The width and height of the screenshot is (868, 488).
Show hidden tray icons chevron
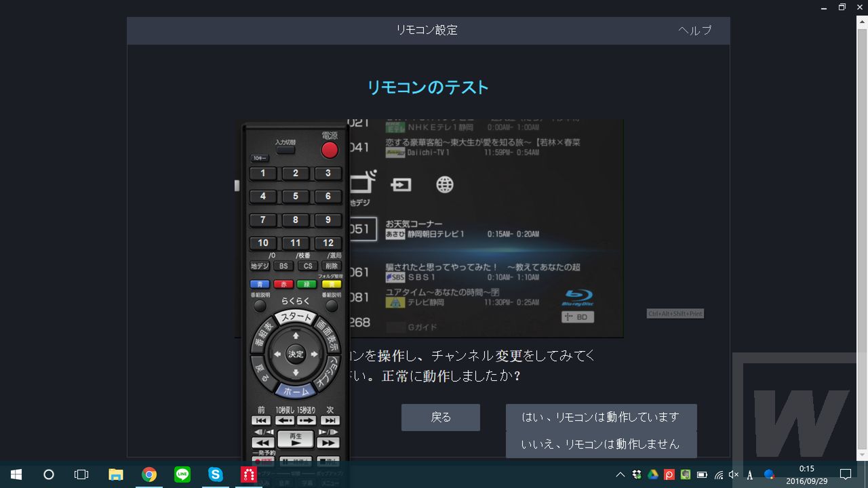click(620, 475)
